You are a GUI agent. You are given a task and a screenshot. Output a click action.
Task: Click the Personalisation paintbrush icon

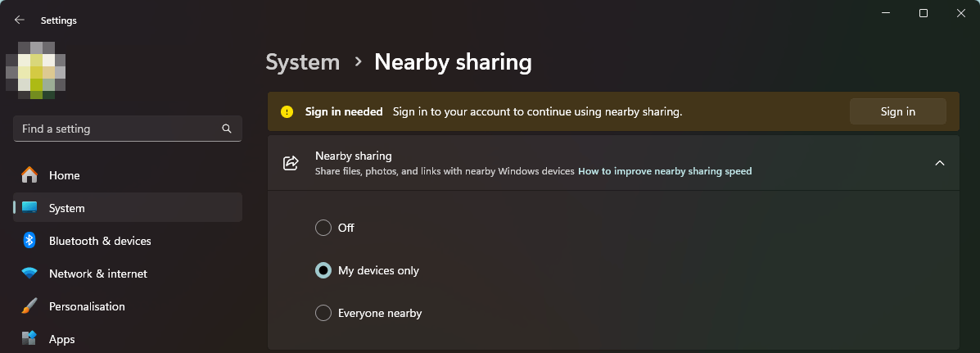29,306
